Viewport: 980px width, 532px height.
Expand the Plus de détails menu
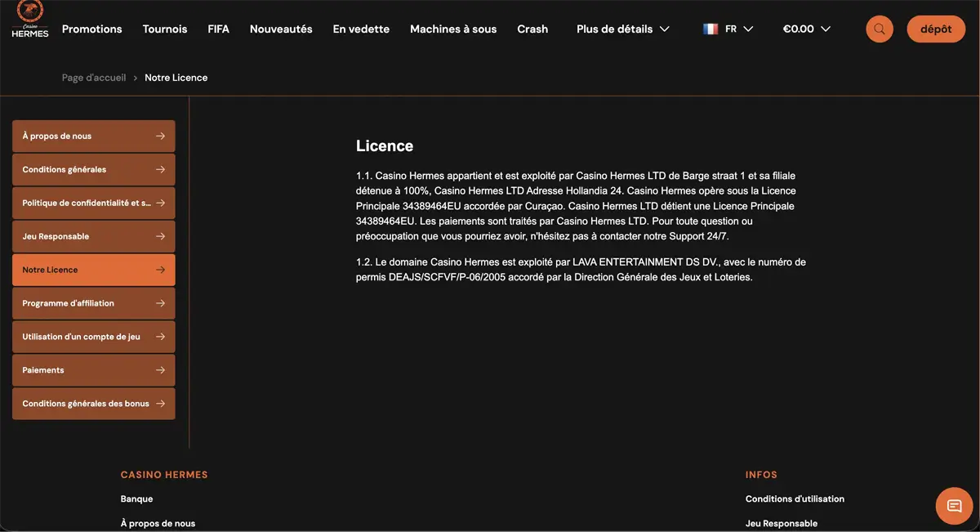[623, 29]
